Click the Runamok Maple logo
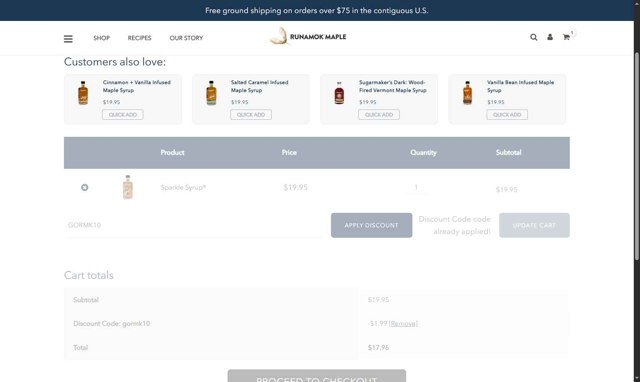Screen dimensions: 640x382 point(308,37)
